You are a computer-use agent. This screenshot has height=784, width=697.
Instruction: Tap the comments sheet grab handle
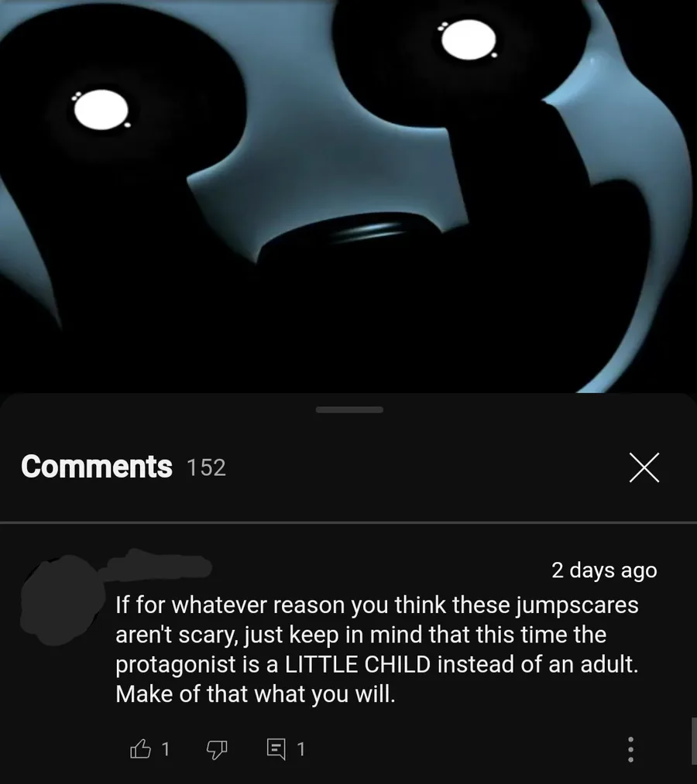coord(349,410)
